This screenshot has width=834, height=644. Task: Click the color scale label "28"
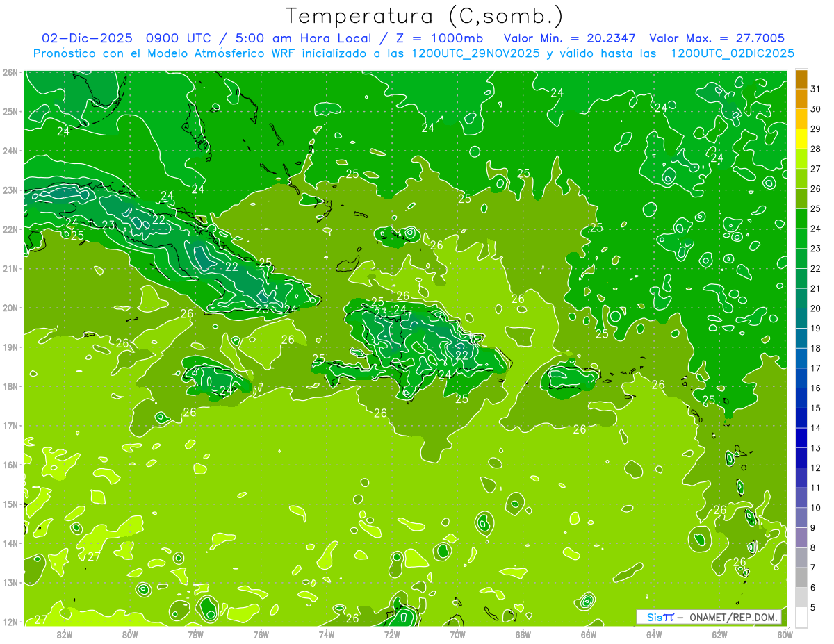tap(815, 149)
